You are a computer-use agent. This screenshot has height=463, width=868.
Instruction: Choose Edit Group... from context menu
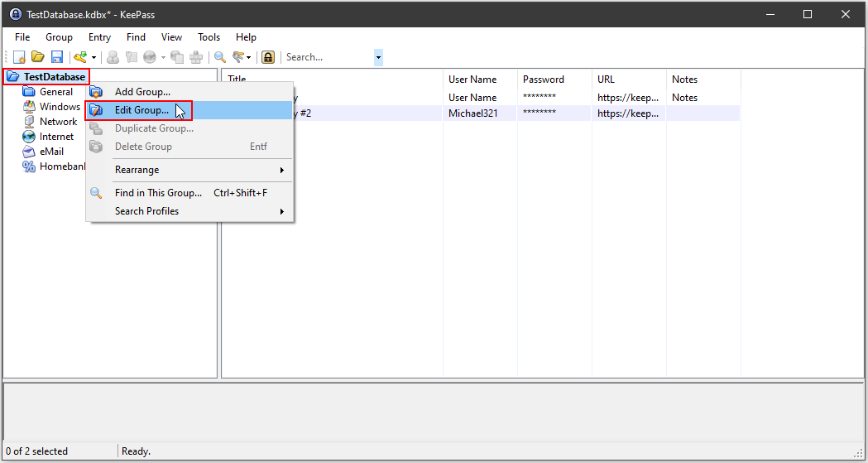coord(189,110)
